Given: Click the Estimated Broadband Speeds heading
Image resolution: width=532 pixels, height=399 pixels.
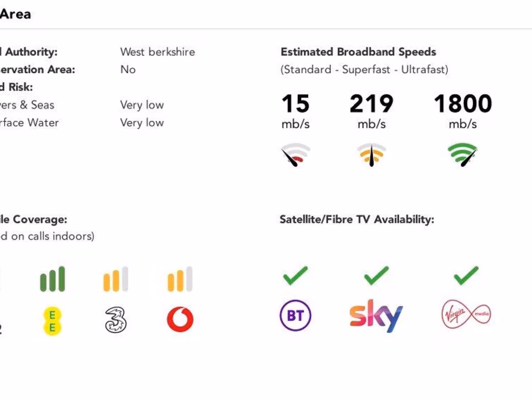Looking at the screenshot, I should click(x=358, y=52).
